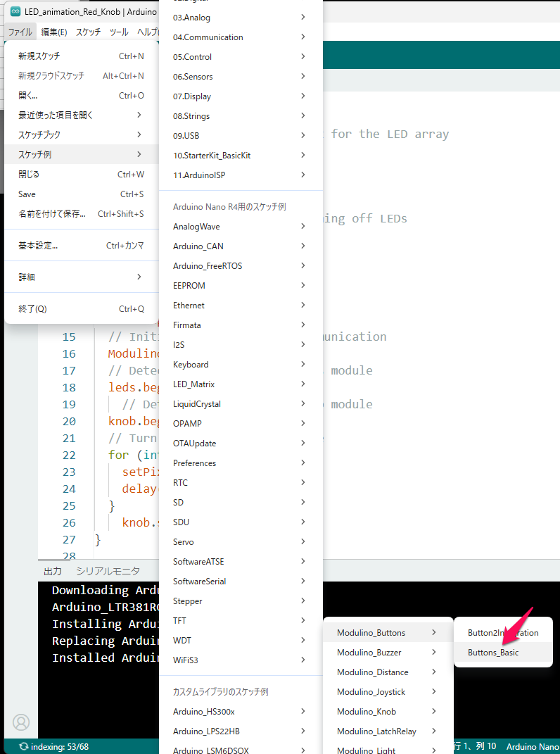Viewport: 560px width, 754px height.
Task: Expand the 07.Display examples arrow
Action: (x=303, y=96)
